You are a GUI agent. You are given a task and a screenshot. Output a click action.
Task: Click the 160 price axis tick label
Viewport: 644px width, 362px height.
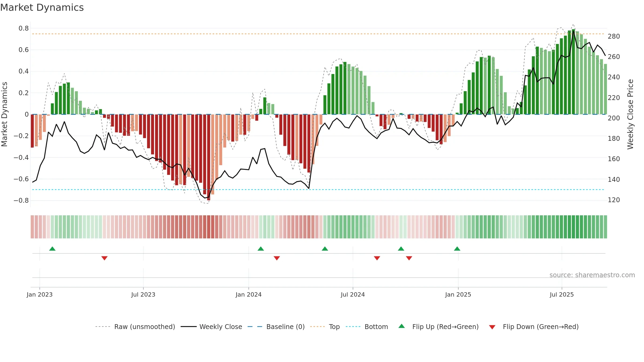[614, 159]
